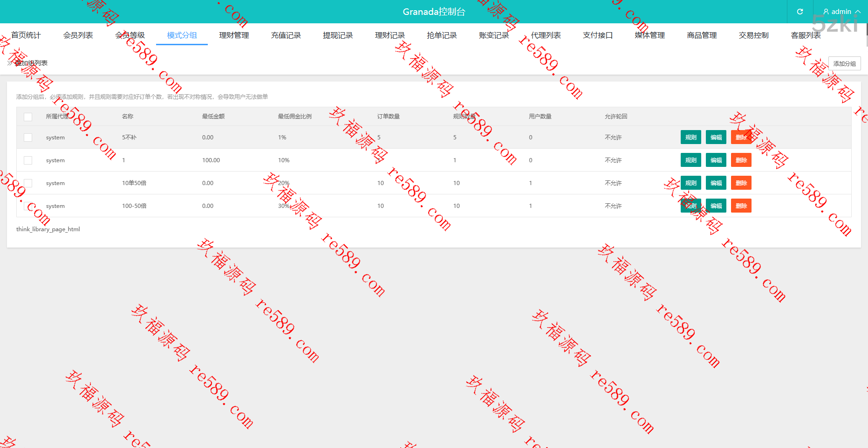The image size is (868, 448).
Task: Open the 交易控制 tab
Action: pos(753,35)
